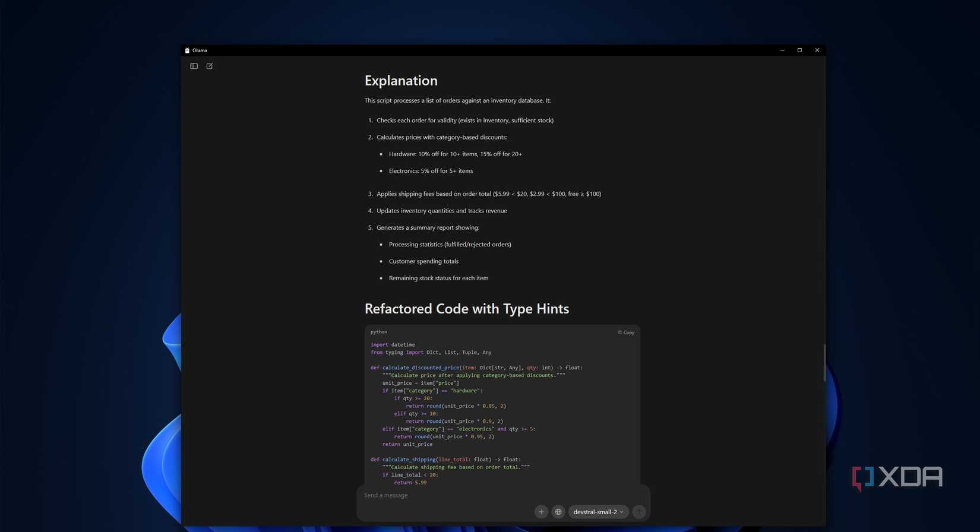Click the plus icon to attach a file
This screenshot has width=980, height=532.
click(x=541, y=512)
